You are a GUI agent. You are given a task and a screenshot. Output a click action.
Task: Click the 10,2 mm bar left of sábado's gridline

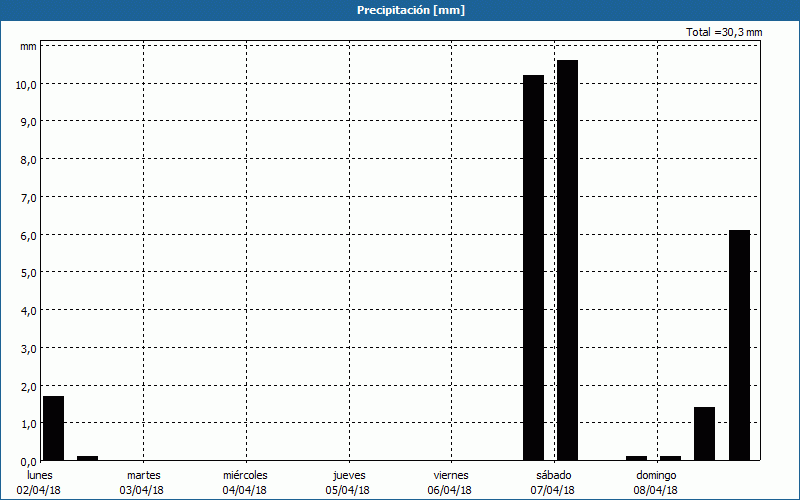click(534, 267)
